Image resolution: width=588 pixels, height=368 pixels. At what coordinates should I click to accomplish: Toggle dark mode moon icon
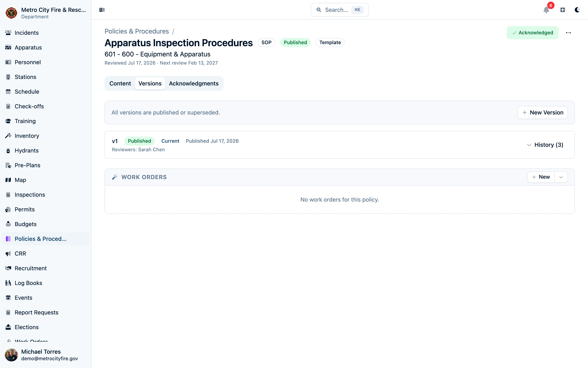[x=577, y=10]
